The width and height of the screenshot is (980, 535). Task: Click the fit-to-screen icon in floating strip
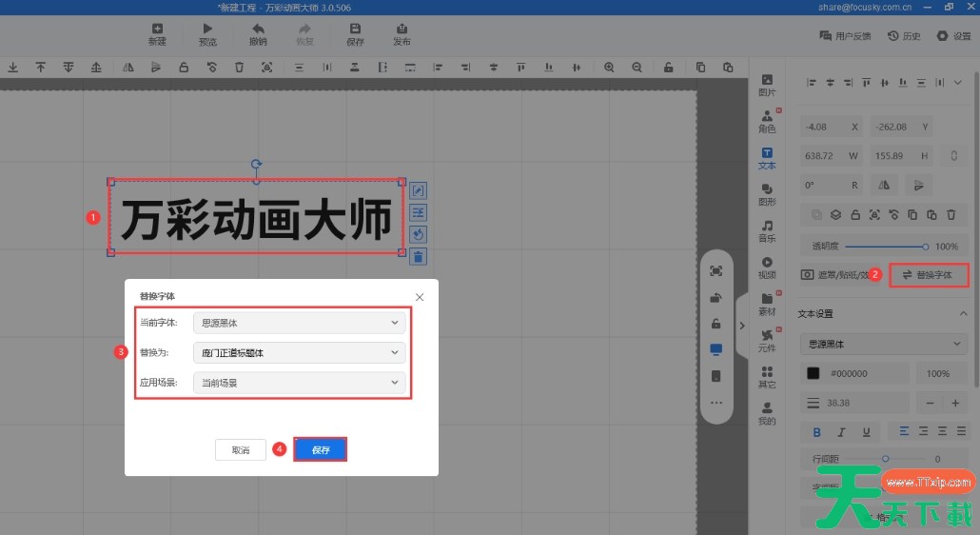point(716,270)
